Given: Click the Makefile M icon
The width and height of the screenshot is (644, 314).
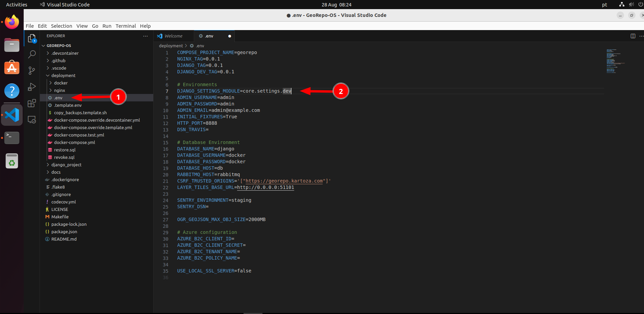Looking at the screenshot, I should 47,217.
